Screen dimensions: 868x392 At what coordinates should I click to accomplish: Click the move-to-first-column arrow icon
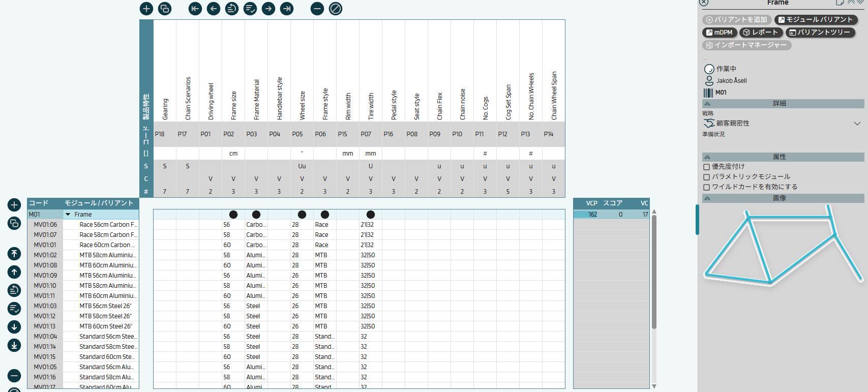click(195, 9)
